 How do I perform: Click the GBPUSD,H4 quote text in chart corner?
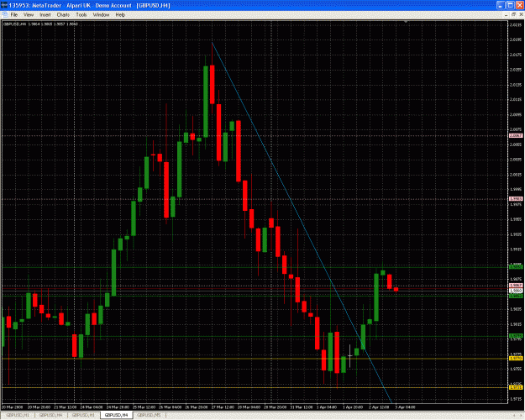coord(40,24)
